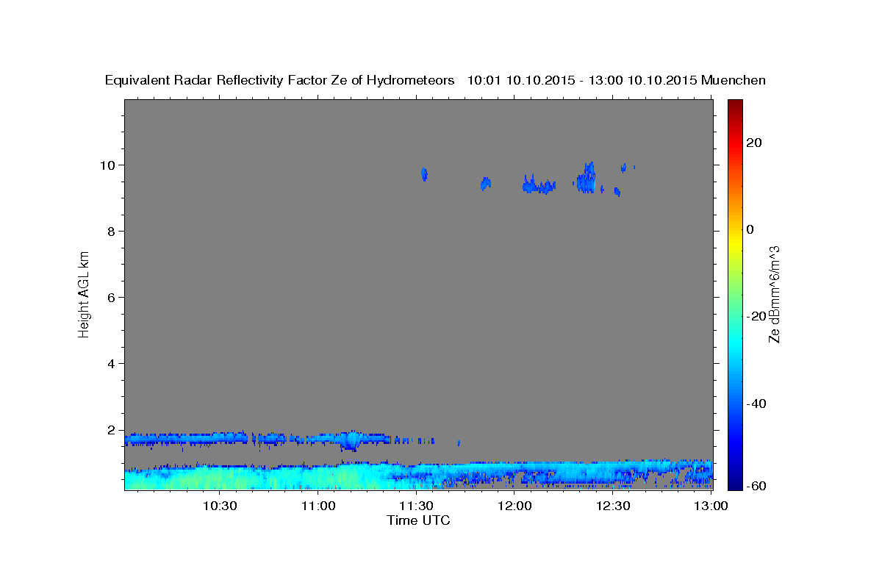
Task: Click the 13:00 time tick label
Action: click(x=711, y=506)
